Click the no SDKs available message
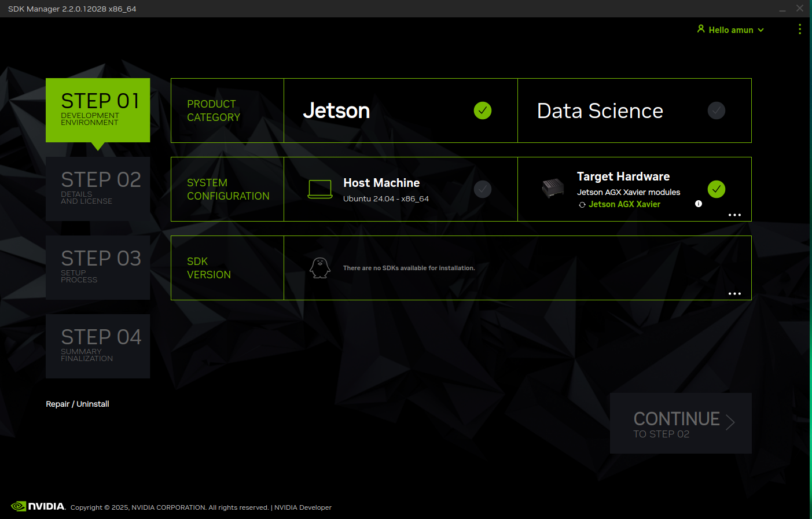Screen dimensions: 812x519 coord(409,268)
